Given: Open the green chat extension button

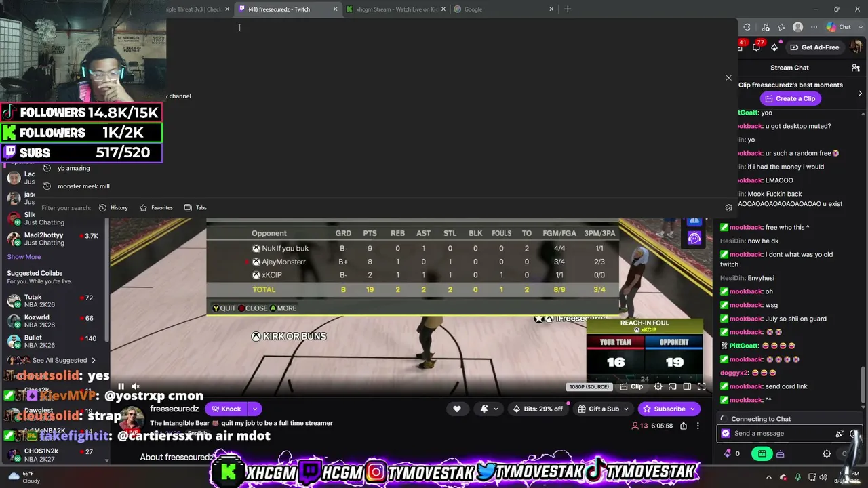Looking at the screenshot, I should [762, 453].
